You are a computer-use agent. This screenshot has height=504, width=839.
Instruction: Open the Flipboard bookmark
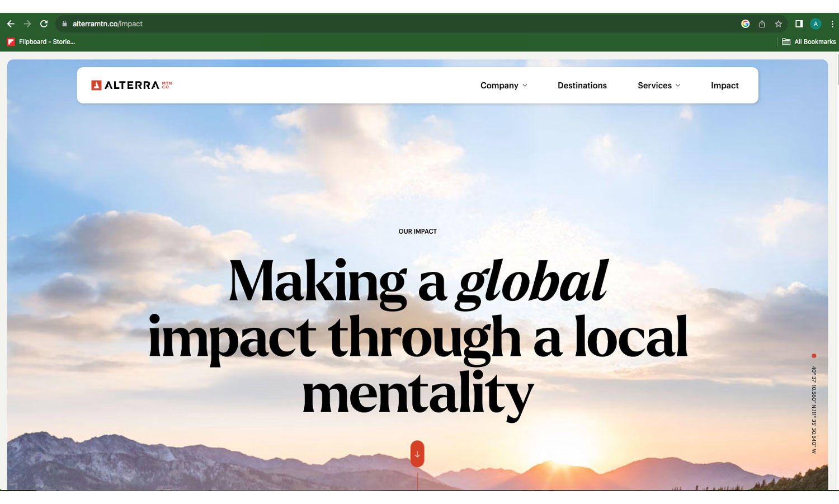pyautogui.click(x=41, y=42)
